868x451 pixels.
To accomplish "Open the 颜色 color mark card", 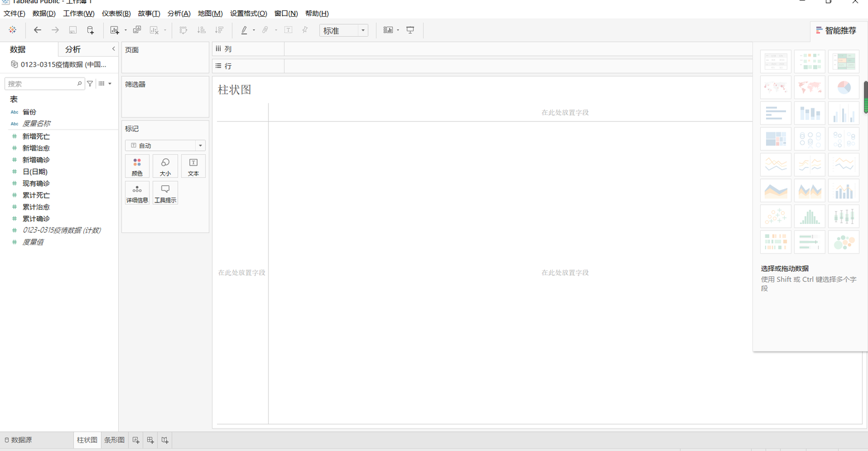I will point(137,166).
